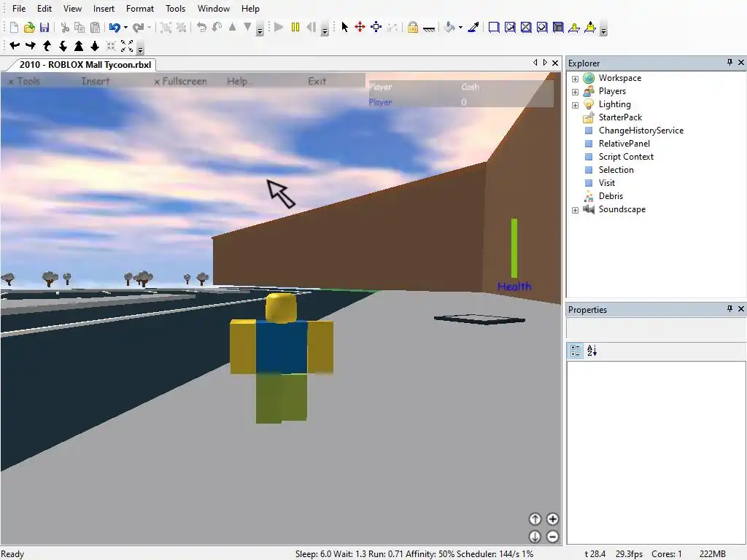Screen dimensions: 747x560
Task: Click the Play button in the run toolbar
Action: [x=279, y=27]
